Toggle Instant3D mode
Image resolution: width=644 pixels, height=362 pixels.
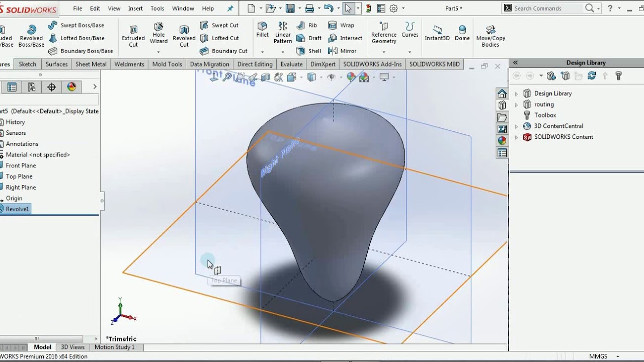437,33
